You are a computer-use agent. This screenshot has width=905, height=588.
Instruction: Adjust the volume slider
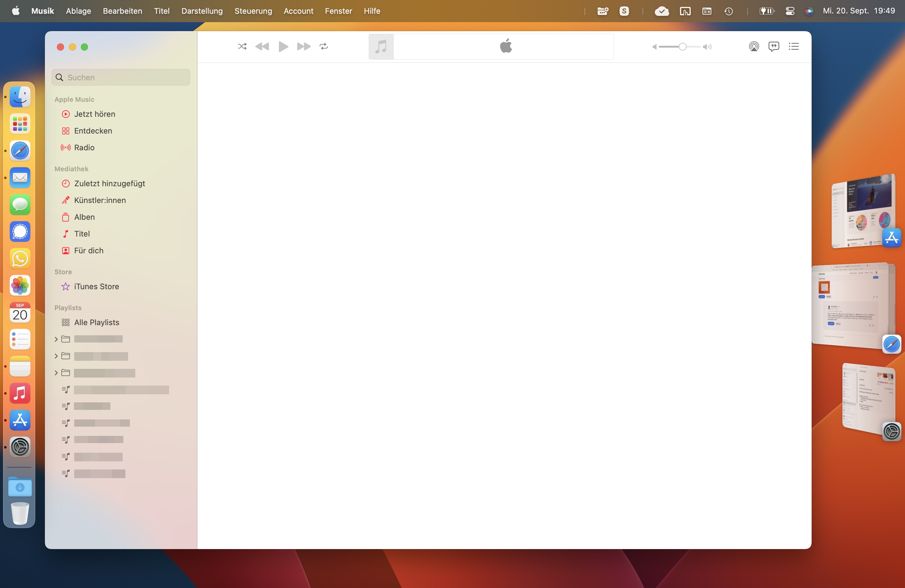pyautogui.click(x=682, y=47)
